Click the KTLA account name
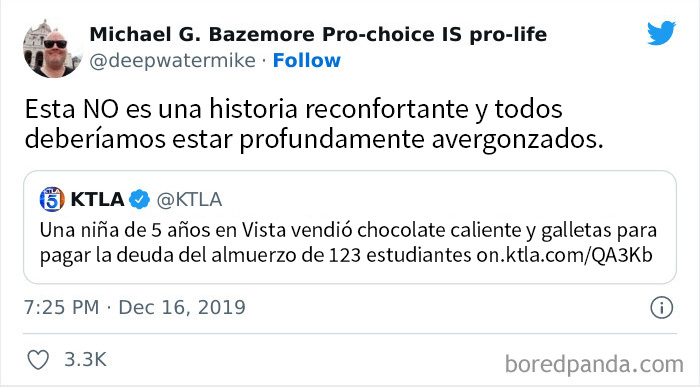The height and width of the screenshot is (387, 700). point(97,199)
